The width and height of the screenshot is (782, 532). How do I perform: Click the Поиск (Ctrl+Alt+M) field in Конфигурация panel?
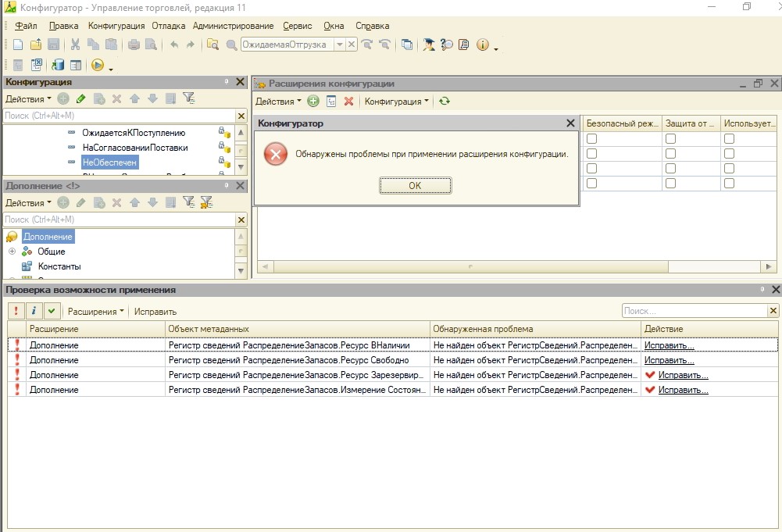(119, 115)
